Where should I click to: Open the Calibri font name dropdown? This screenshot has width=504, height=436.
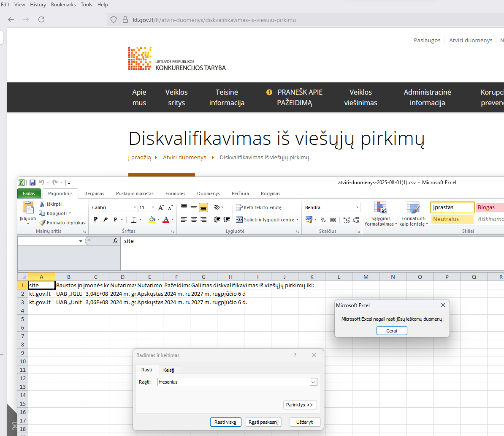tap(135, 207)
